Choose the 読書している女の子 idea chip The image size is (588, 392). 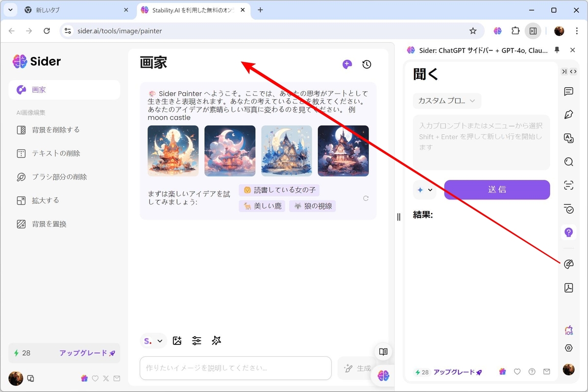pos(279,190)
